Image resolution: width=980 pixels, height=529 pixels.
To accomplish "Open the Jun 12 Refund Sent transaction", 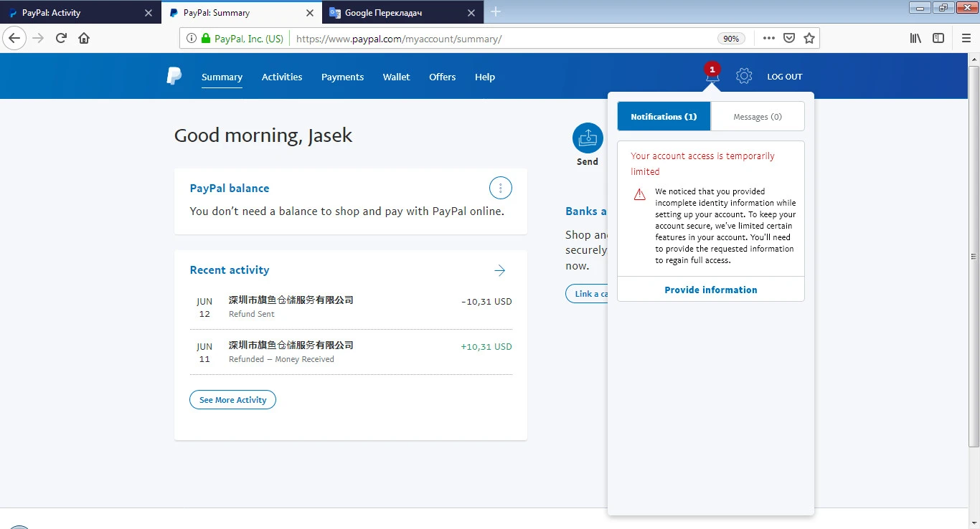I will coord(351,307).
